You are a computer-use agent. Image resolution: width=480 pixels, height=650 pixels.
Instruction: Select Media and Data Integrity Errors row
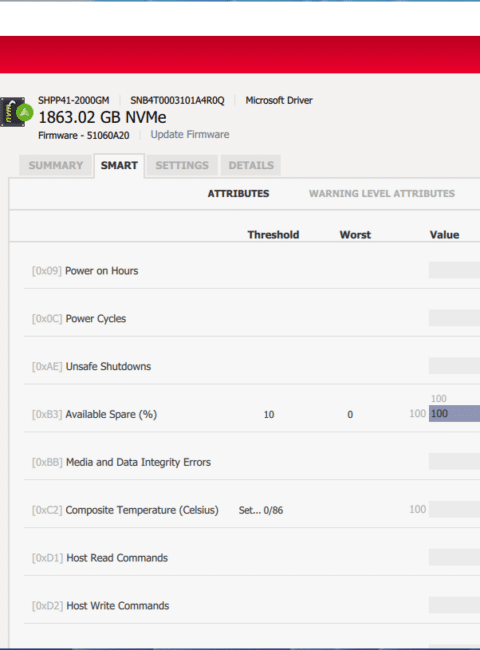[x=252, y=462]
